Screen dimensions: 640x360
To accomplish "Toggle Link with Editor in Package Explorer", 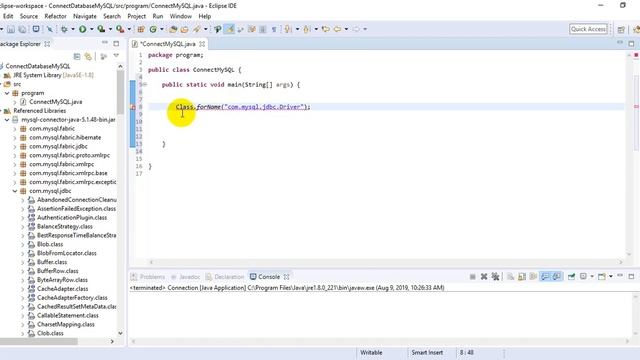I will click(x=88, y=56).
